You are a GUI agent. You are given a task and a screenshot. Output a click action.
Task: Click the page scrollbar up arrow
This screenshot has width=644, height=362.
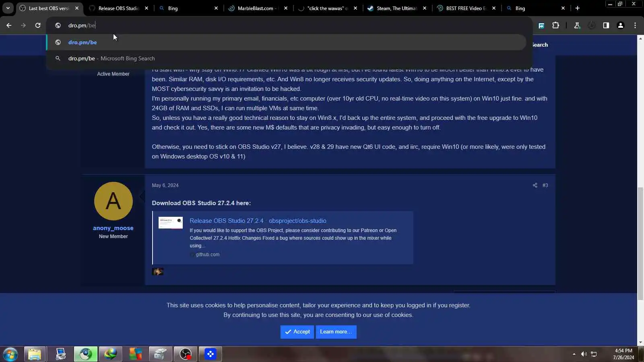pos(640,38)
